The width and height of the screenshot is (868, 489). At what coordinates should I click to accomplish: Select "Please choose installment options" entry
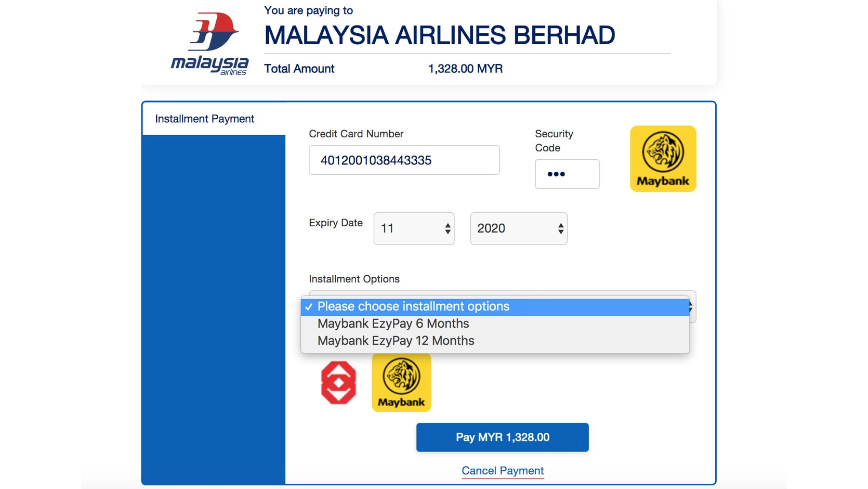(413, 306)
